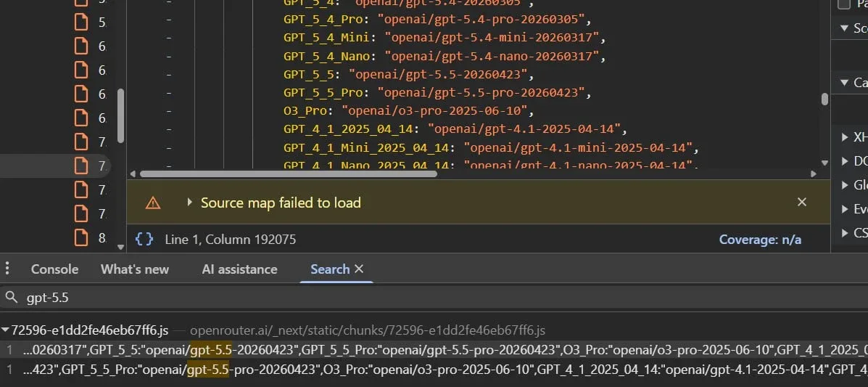Open the file labeled 8 in the file tree
The height and width of the screenshot is (387, 868).
[82, 237]
